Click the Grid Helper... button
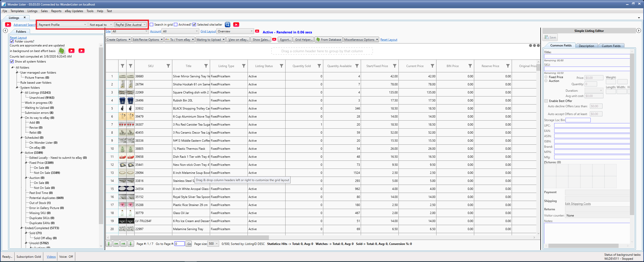 point(304,40)
